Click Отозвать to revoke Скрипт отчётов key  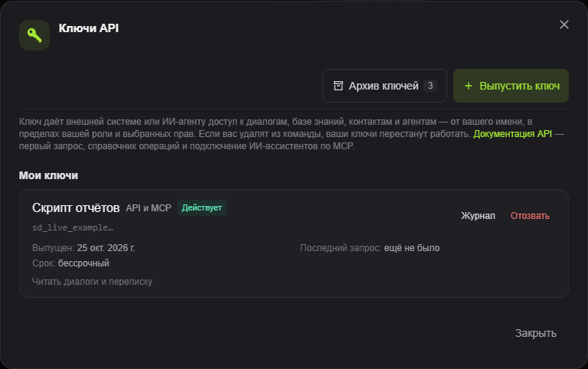click(x=530, y=216)
